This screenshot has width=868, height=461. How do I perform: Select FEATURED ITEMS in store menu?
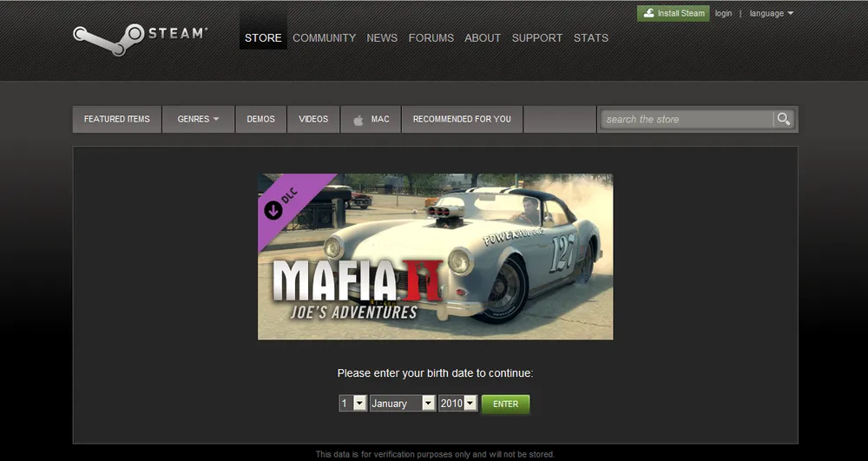(117, 119)
